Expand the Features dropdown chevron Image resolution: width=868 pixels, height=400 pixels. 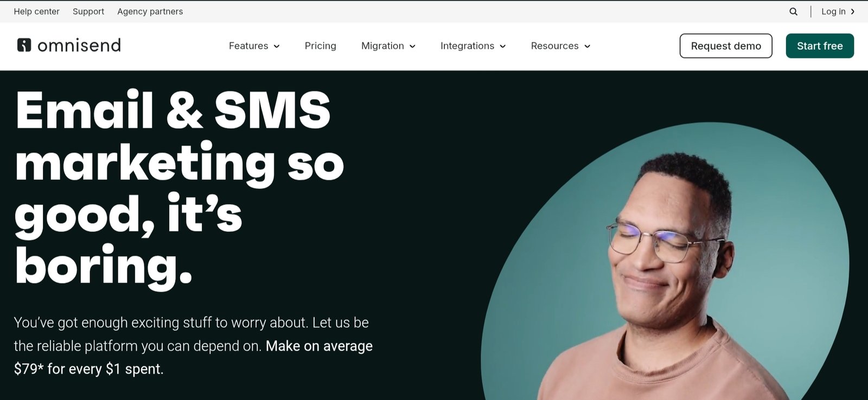coord(277,46)
